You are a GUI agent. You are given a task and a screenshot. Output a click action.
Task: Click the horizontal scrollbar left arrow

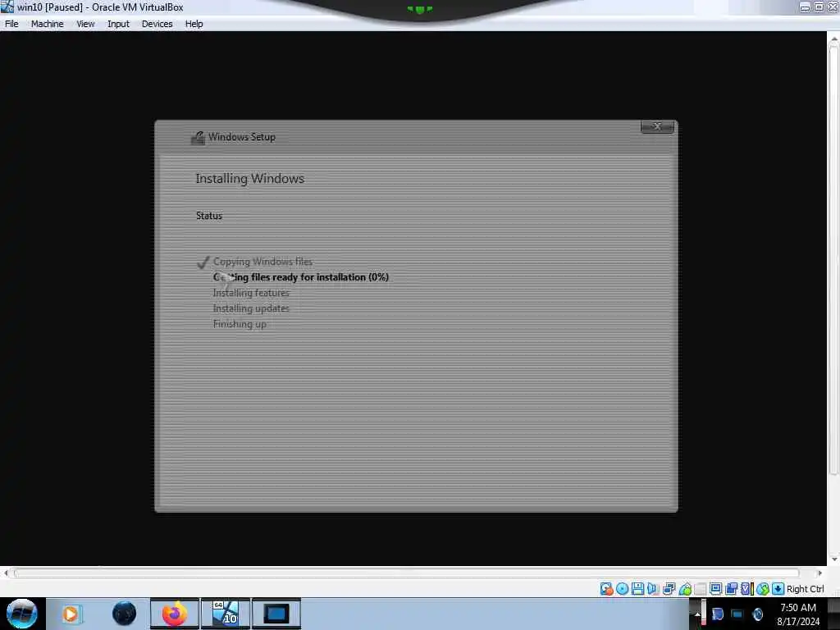(6, 573)
